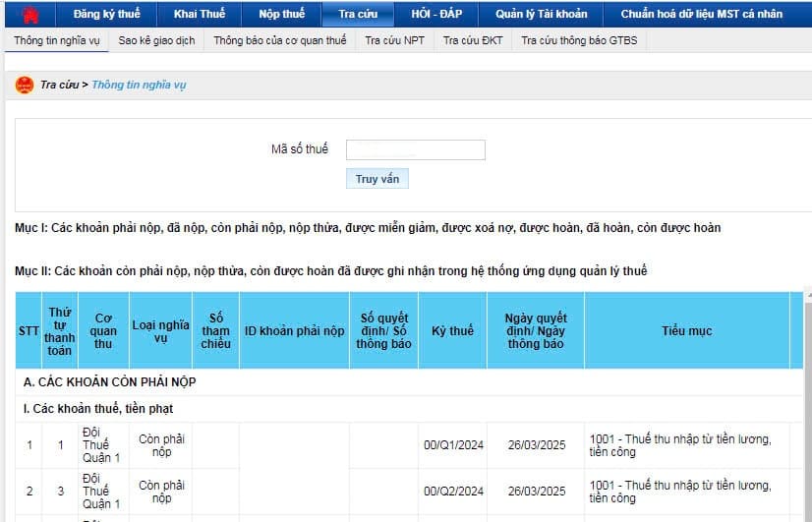This screenshot has width=812, height=522.
Task: Click the Mục I section heading
Action: click(x=368, y=228)
